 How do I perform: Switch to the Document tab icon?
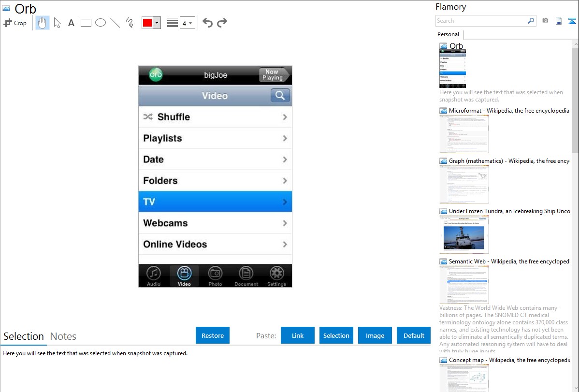coord(246,276)
